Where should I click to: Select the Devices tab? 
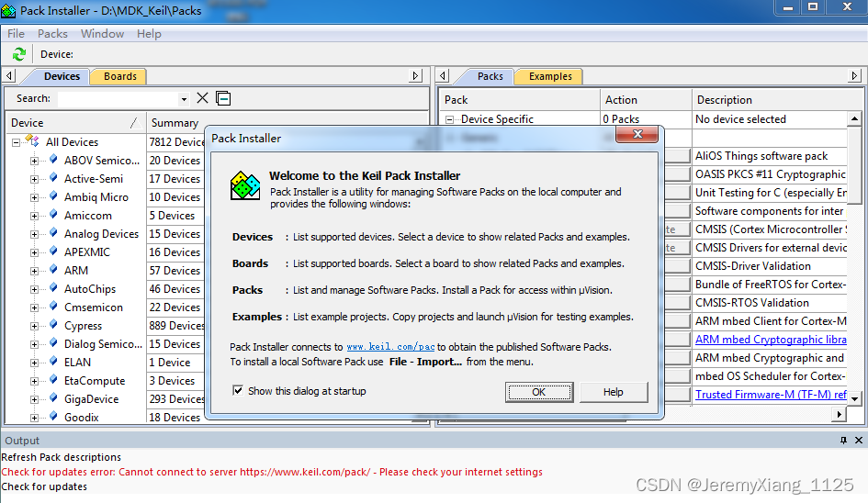[x=62, y=76]
